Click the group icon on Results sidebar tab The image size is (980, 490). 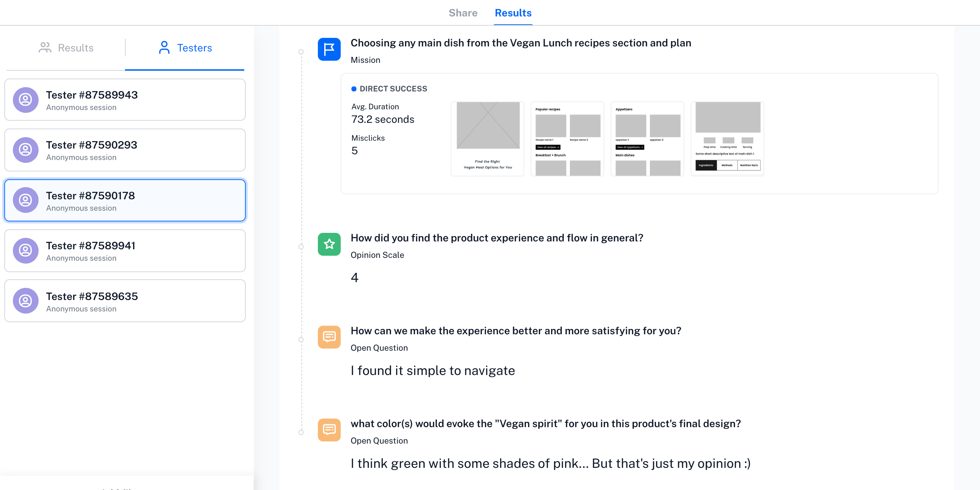tap(45, 47)
